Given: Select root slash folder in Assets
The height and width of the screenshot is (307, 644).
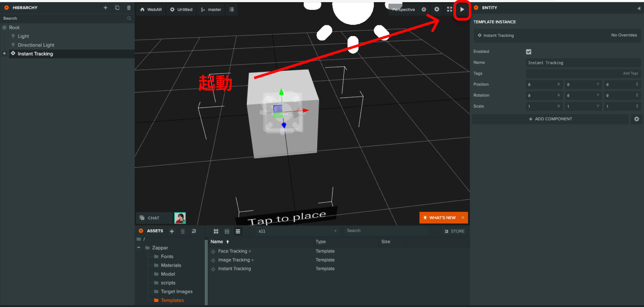Looking at the screenshot, I should [142, 239].
